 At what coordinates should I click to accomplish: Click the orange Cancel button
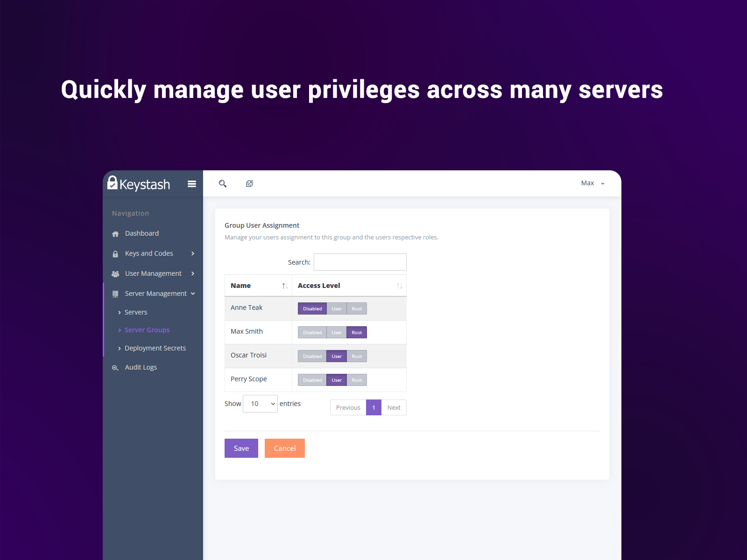(285, 448)
